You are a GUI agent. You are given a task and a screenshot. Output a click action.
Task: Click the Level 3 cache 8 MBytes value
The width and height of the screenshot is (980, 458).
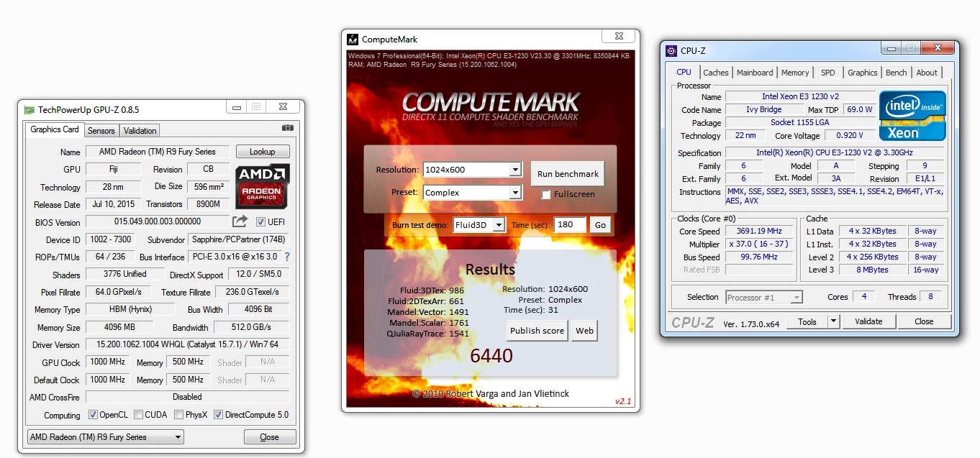[x=872, y=270]
